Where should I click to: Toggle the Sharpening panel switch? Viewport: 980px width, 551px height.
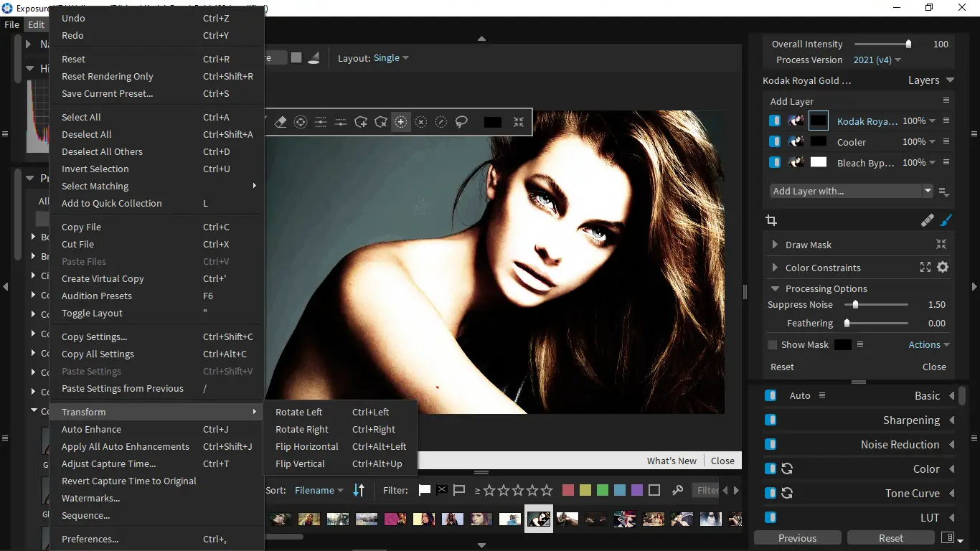771,420
